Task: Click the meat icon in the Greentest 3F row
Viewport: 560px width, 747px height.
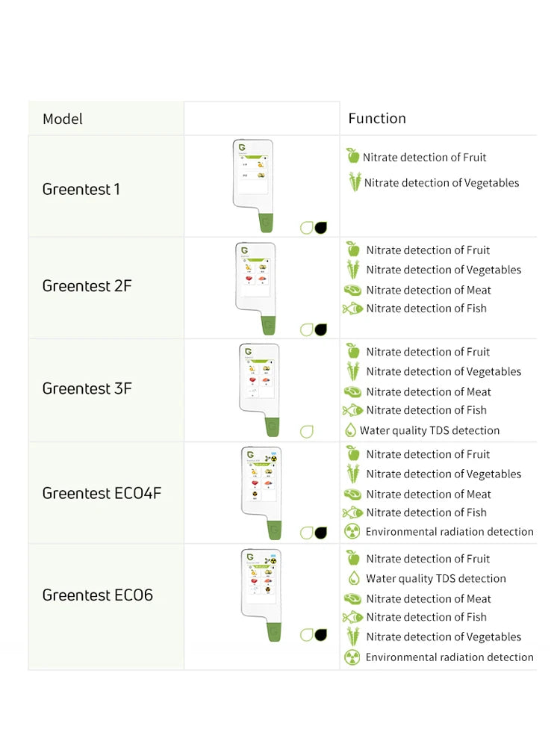Action: coord(352,391)
